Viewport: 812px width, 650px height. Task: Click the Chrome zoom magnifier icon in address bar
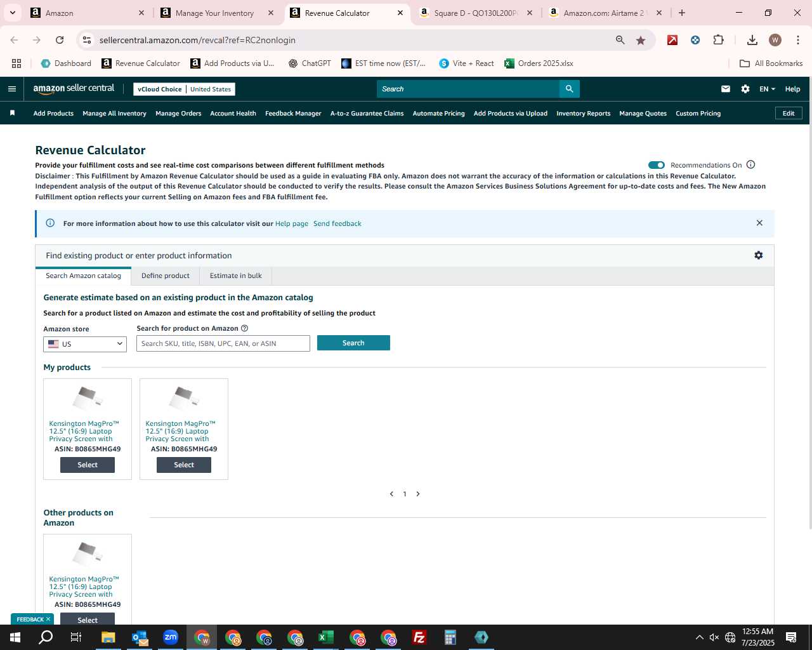pyautogui.click(x=620, y=40)
